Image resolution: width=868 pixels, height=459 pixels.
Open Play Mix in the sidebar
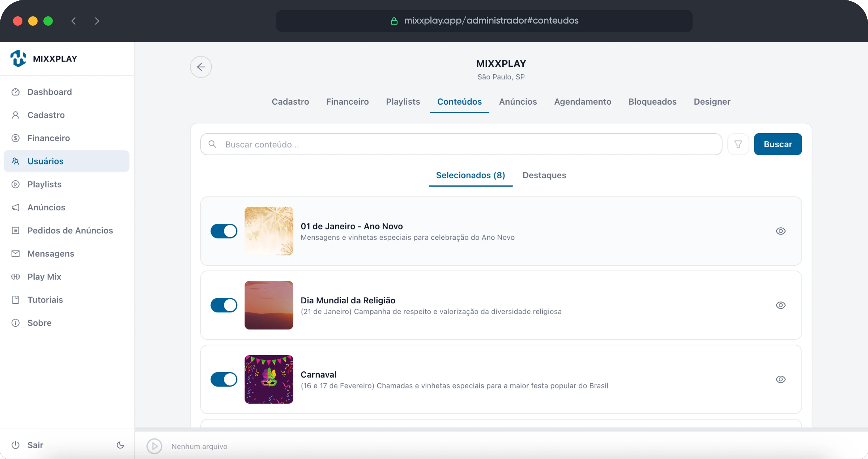[67, 277]
